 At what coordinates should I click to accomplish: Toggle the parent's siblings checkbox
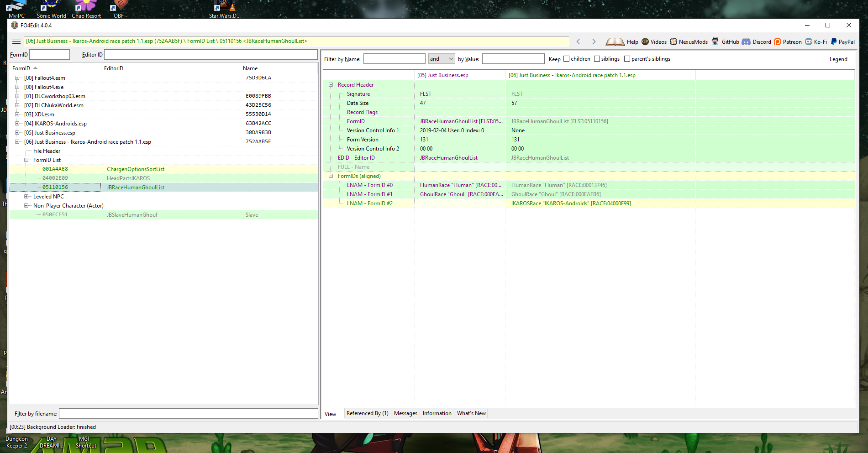[x=627, y=59]
